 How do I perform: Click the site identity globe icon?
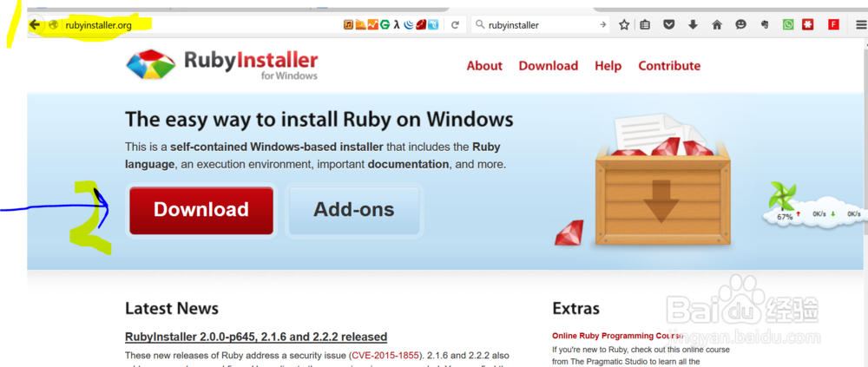coord(54,25)
